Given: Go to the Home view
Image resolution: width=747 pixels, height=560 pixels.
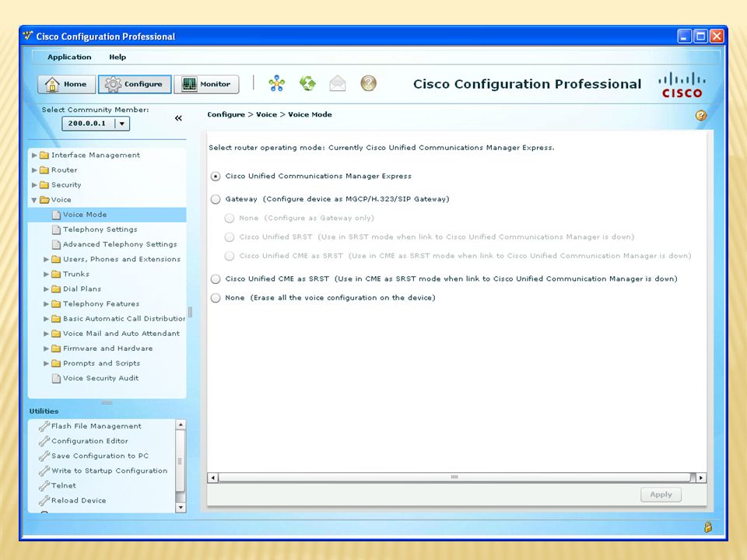Looking at the screenshot, I should pos(67,84).
